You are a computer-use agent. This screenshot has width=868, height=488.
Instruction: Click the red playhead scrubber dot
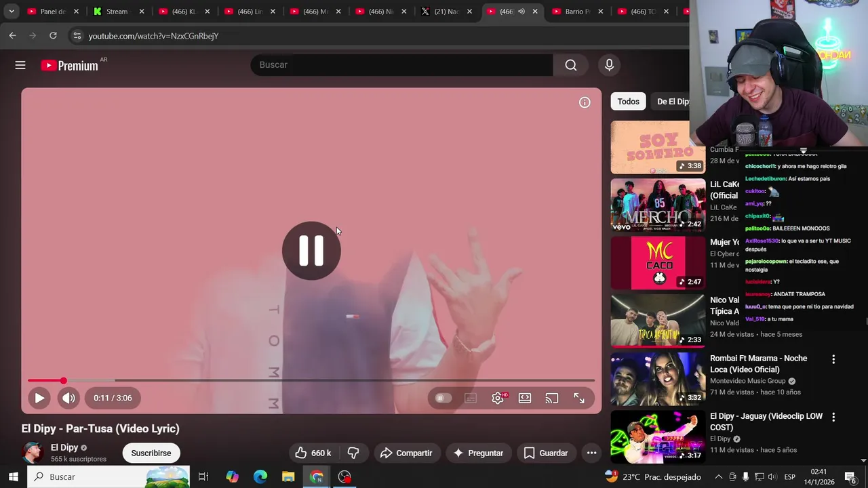tap(63, 381)
